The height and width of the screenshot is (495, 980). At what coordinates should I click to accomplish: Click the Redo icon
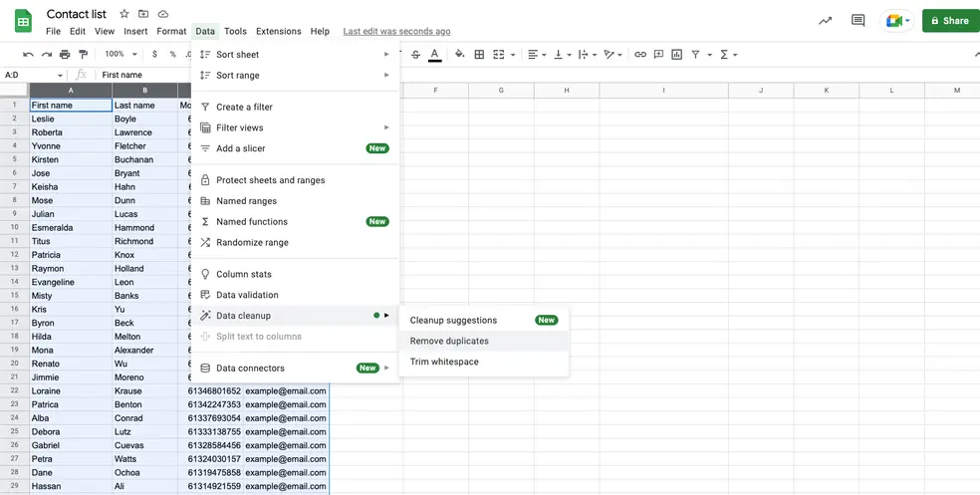46,55
